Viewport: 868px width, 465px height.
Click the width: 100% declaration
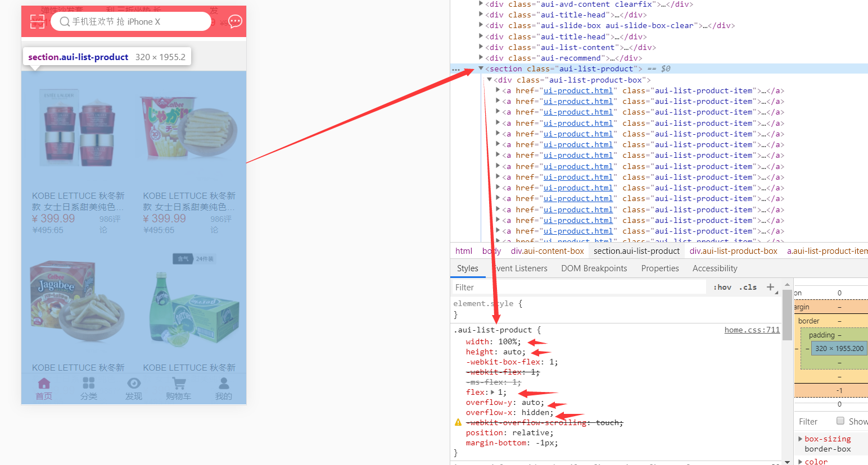(493, 341)
